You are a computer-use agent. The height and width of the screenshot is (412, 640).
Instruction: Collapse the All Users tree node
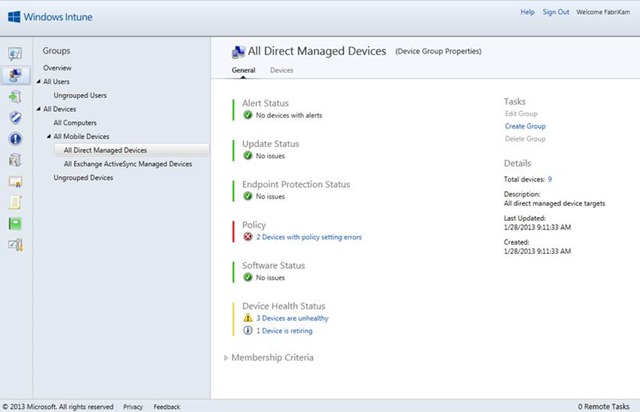tap(37, 82)
